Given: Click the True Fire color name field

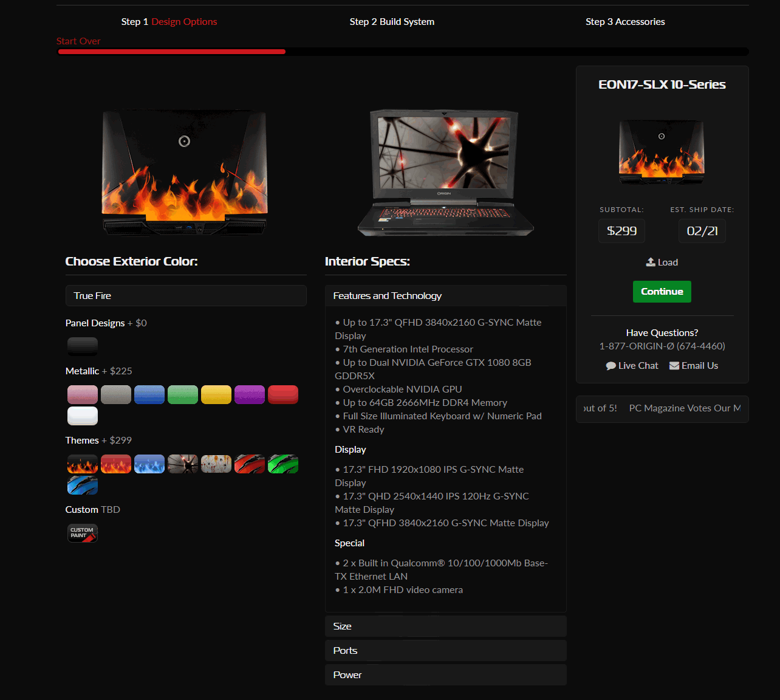Looking at the screenshot, I should pos(186,296).
